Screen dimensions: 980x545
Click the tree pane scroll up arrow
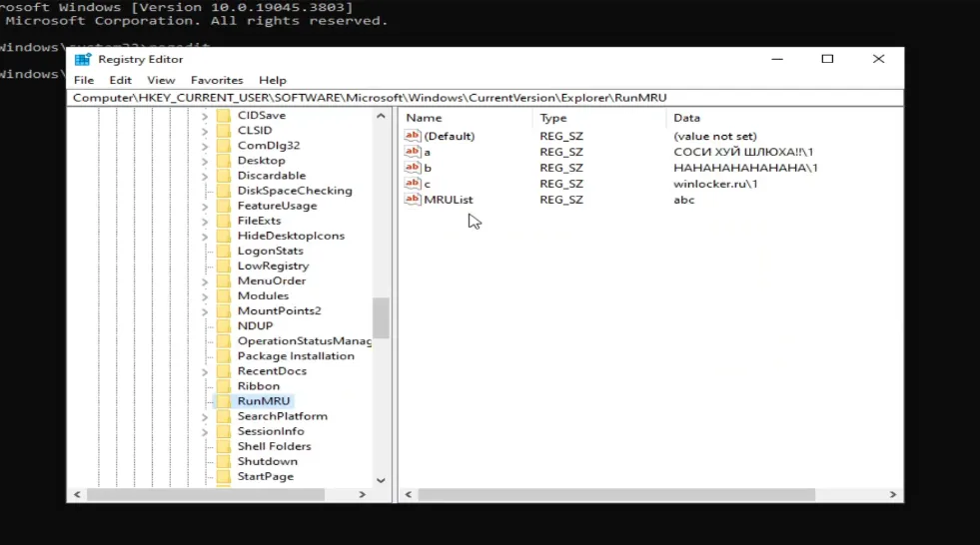coord(381,116)
